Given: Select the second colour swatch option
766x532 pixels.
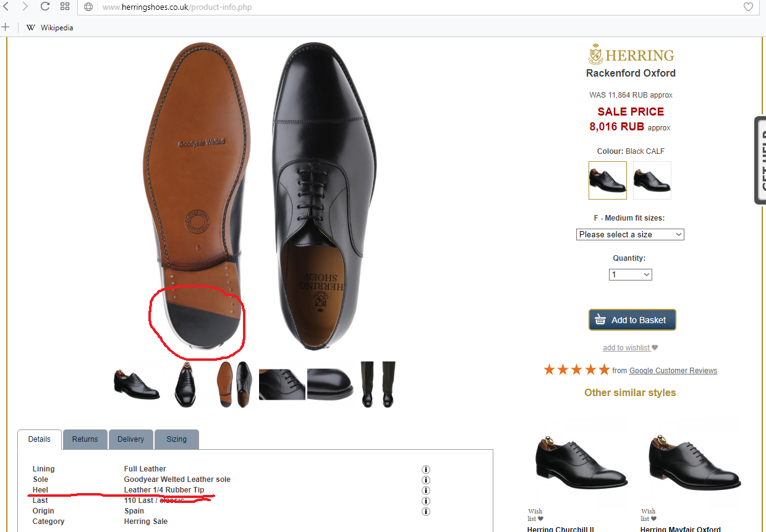Looking at the screenshot, I should coord(652,180).
